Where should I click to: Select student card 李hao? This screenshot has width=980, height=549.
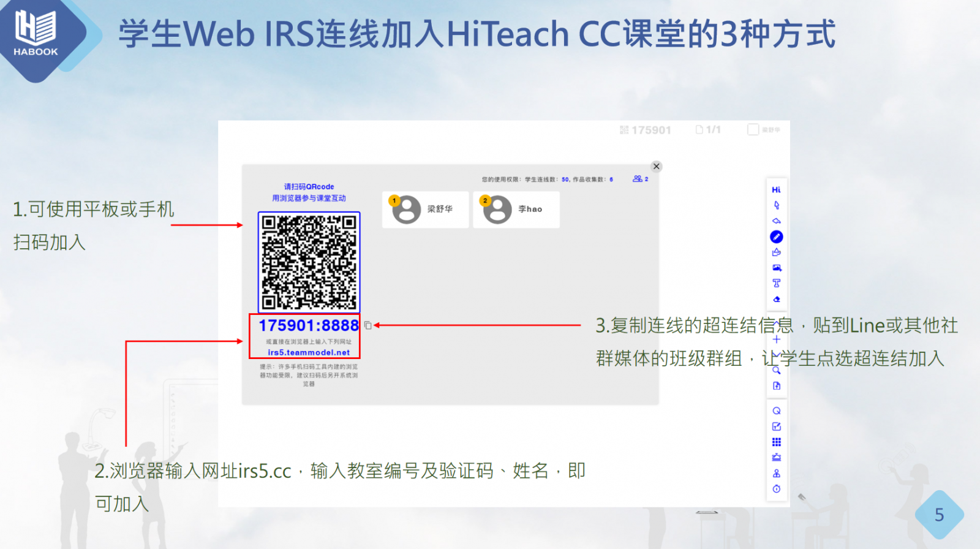516,210
